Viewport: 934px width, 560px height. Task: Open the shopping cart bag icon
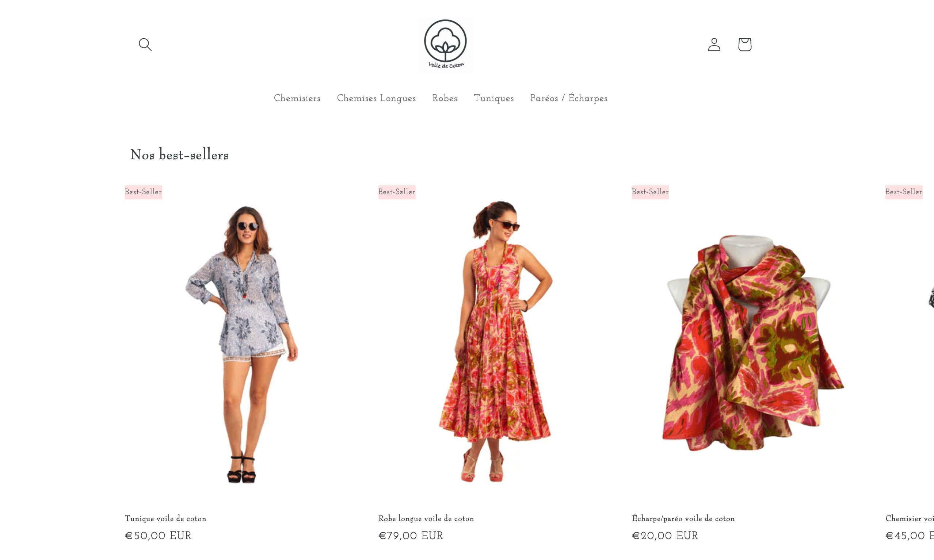click(x=744, y=45)
